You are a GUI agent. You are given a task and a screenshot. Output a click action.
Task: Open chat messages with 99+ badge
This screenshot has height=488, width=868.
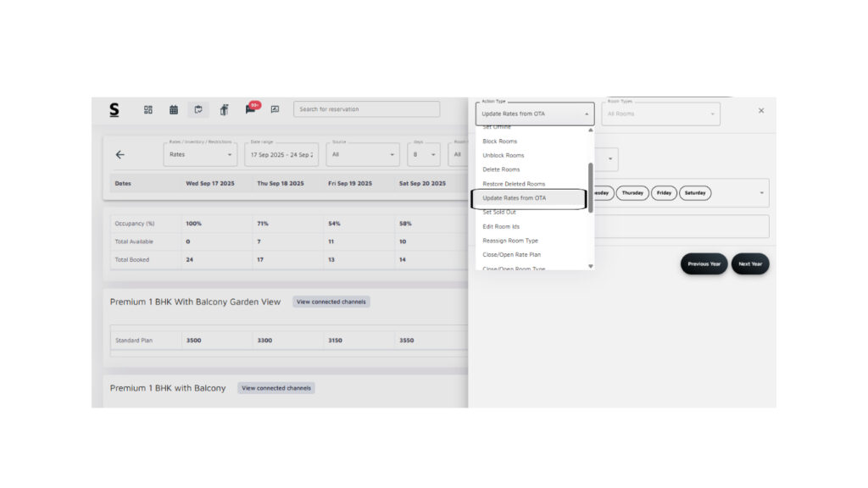(251, 108)
